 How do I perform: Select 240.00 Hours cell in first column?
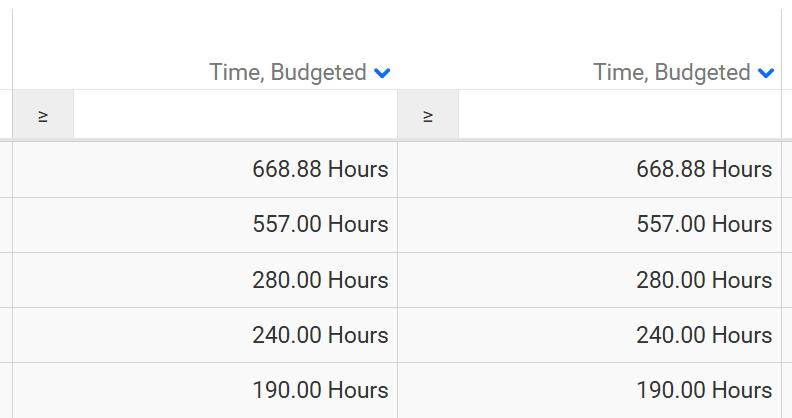tap(320, 335)
